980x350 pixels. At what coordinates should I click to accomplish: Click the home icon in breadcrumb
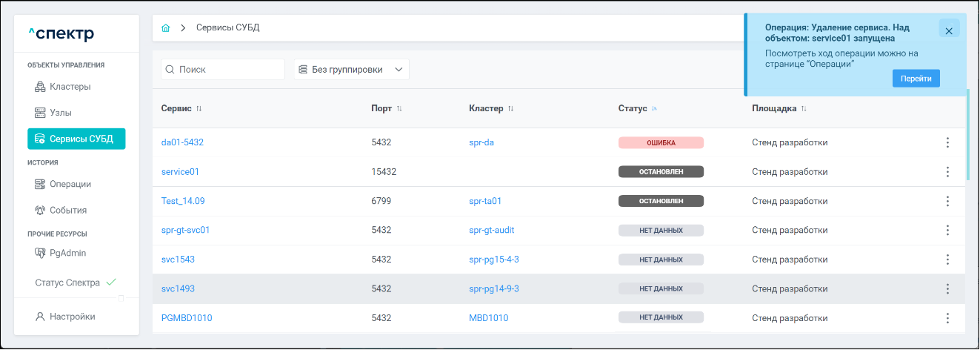[166, 28]
